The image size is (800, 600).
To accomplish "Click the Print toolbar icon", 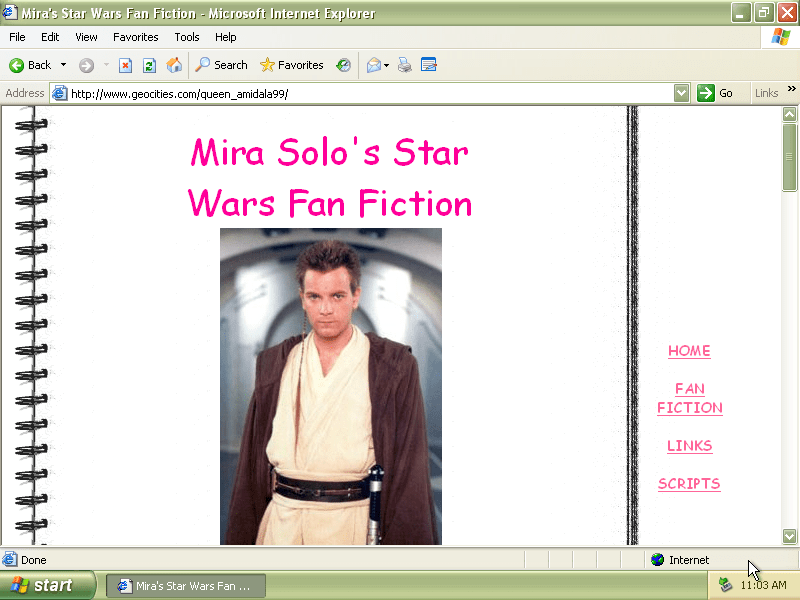I will tap(405, 65).
